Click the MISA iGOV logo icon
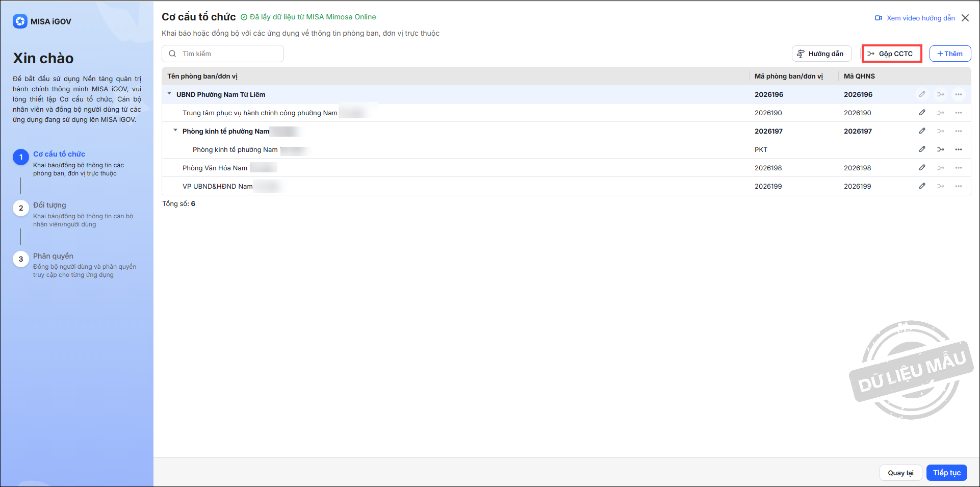This screenshot has width=980, height=487. click(20, 21)
